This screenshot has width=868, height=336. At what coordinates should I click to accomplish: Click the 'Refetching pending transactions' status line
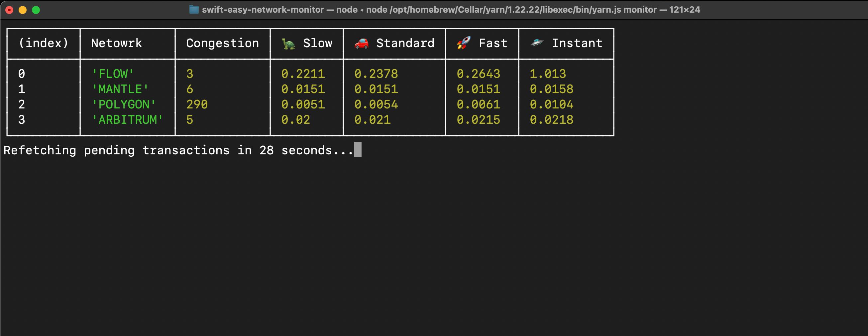coord(178,150)
